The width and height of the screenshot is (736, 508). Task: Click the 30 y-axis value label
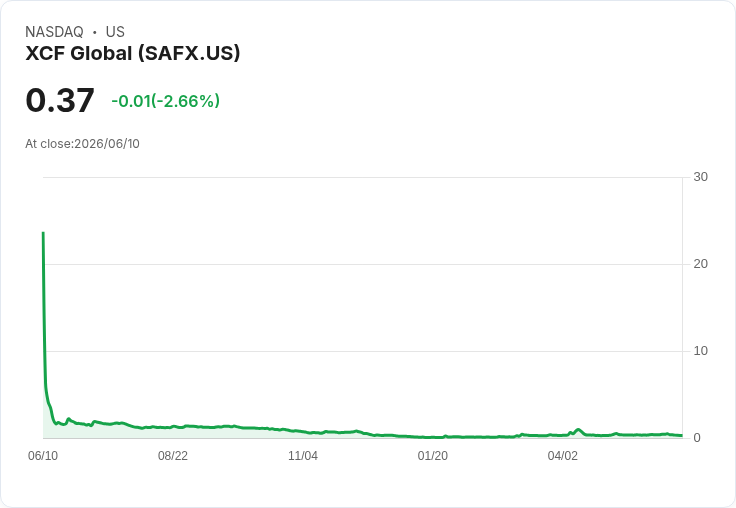[x=700, y=177]
